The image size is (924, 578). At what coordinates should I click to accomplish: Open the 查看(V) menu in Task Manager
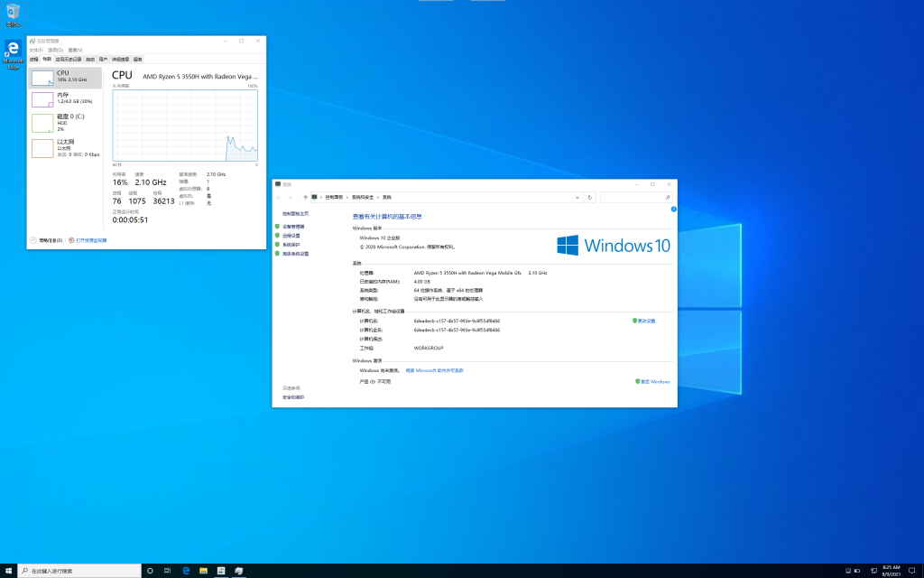tap(76, 51)
